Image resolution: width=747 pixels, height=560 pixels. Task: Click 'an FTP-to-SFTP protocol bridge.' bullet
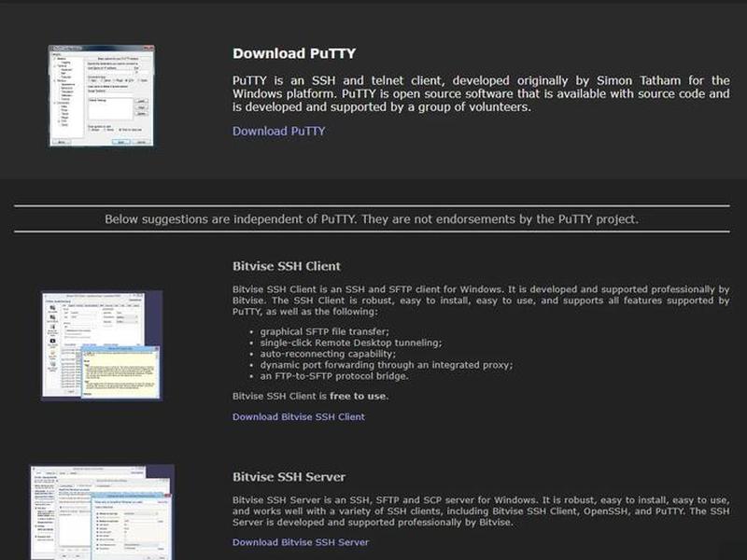334,376
